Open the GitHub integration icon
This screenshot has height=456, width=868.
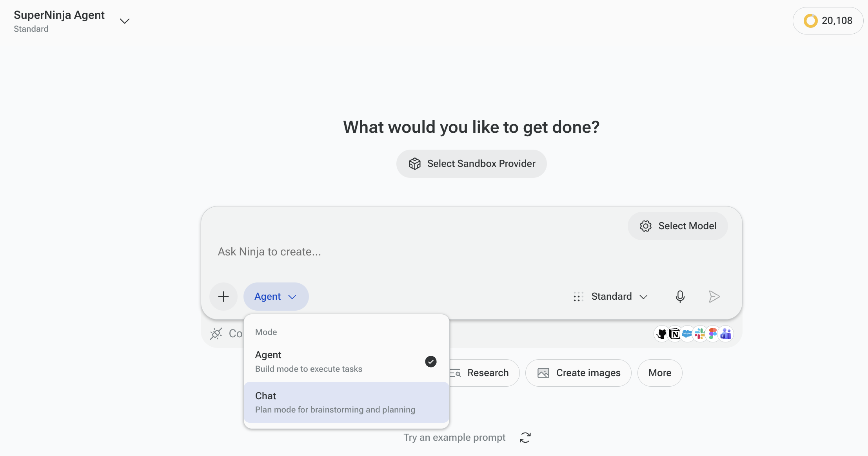pyautogui.click(x=662, y=334)
